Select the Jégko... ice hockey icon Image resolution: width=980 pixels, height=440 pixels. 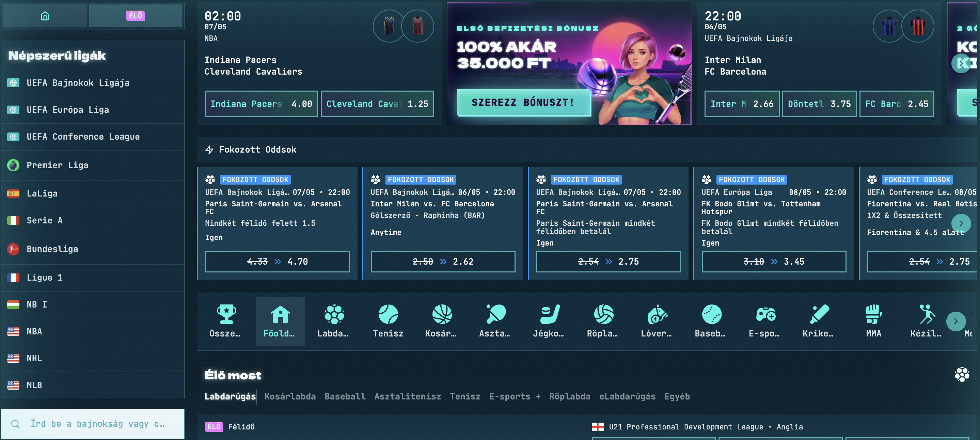[x=549, y=321]
